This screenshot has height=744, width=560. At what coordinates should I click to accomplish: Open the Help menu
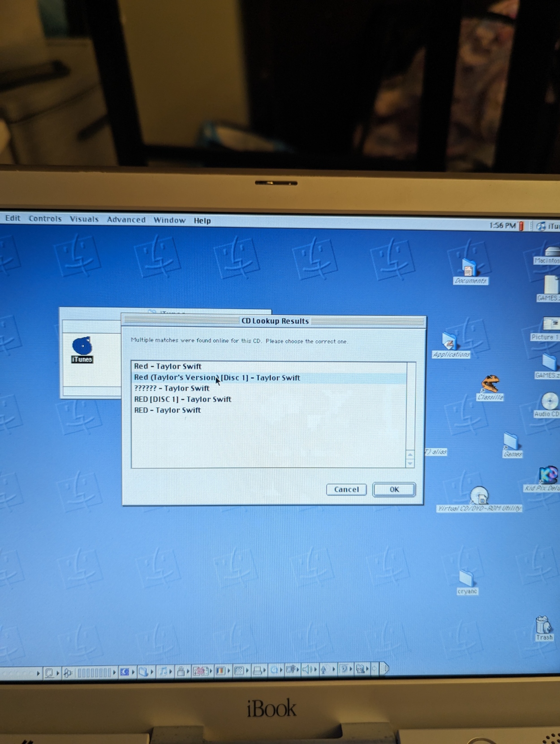[202, 221]
